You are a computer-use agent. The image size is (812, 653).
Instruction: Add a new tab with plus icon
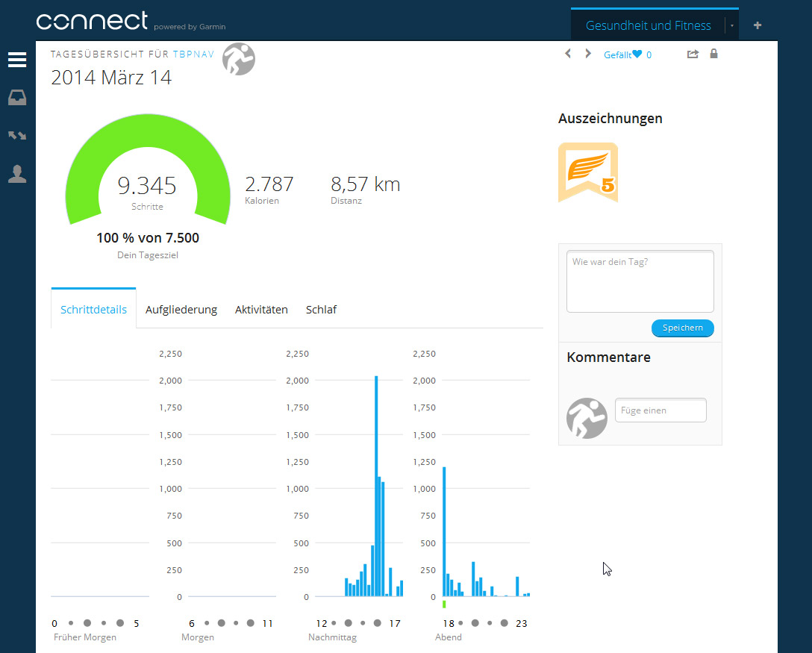click(758, 25)
